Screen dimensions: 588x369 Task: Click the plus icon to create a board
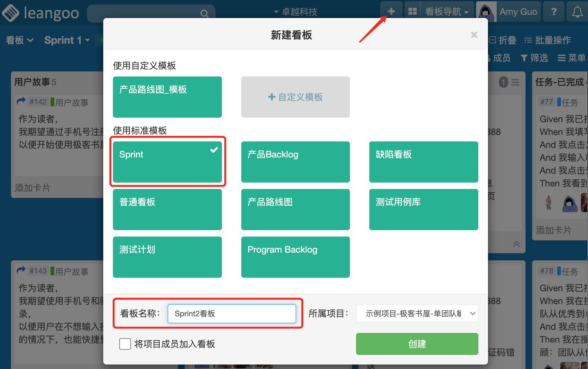pyautogui.click(x=391, y=11)
